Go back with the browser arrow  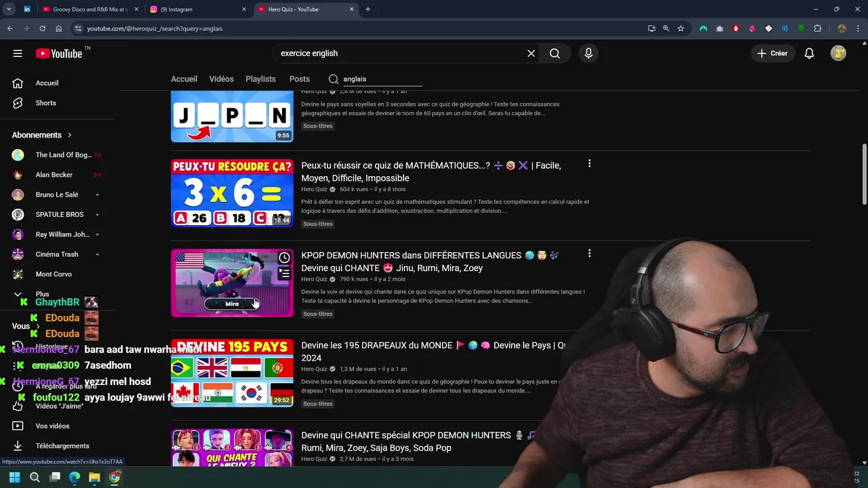[x=9, y=28]
